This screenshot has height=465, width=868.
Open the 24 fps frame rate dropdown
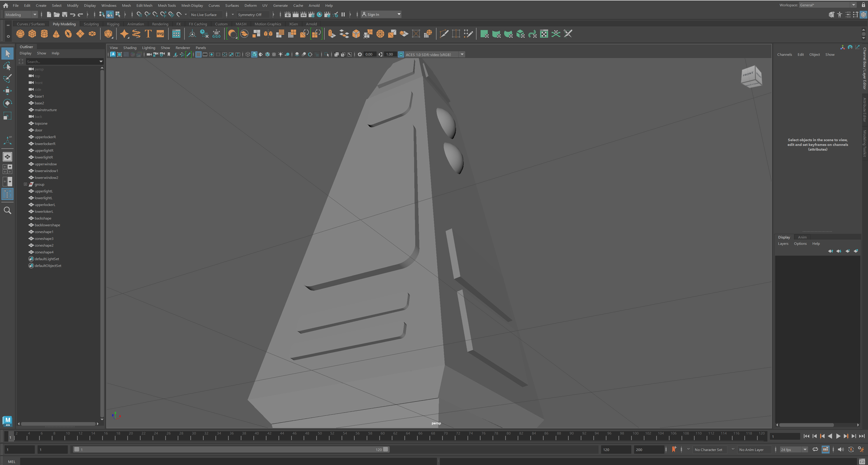[794, 450]
